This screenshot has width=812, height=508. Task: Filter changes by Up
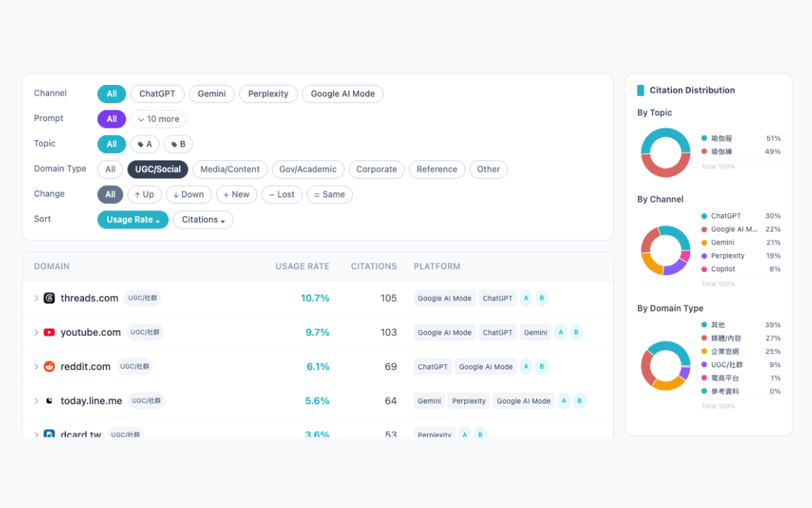pyautogui.click(x=144, y=194)
